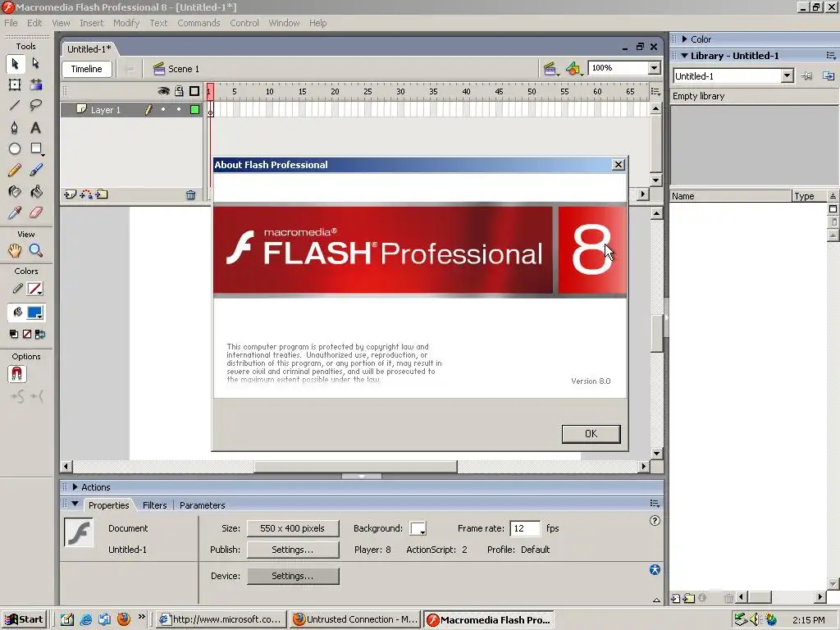840x630 pixels.
Task: Collapse the Library - Untitled-1 panel
Action: [x=684, y=56]
